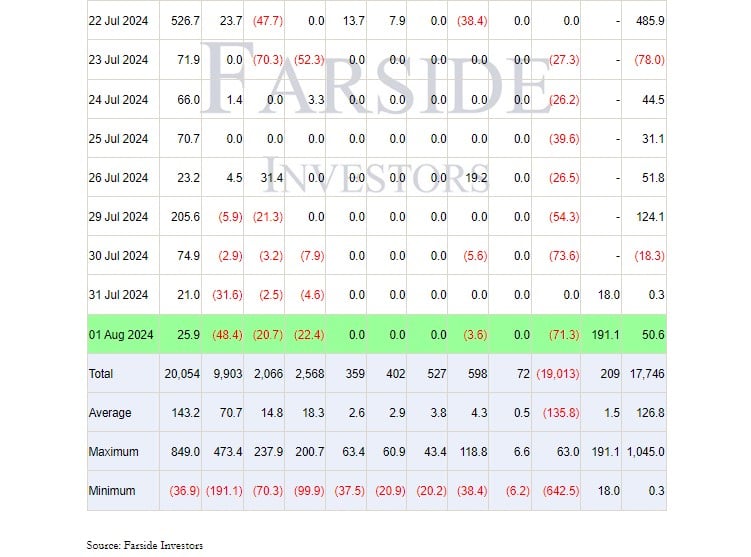
Task: Select the 29 Jul 2024 date cell
Action: (118, 216)
